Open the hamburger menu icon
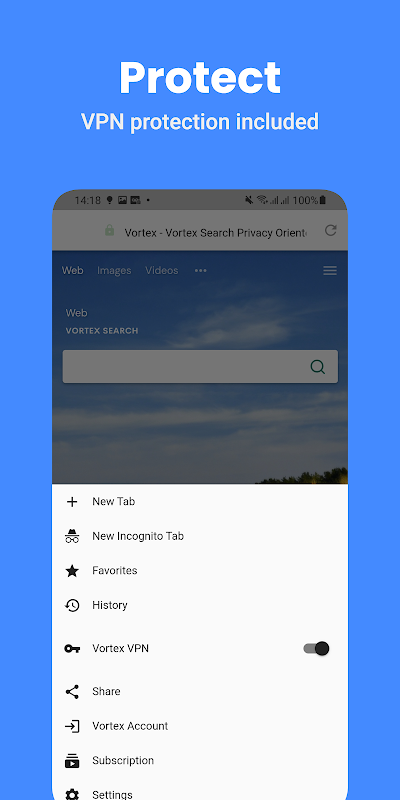Screen dimensions: 400x800 pos(330,271)
